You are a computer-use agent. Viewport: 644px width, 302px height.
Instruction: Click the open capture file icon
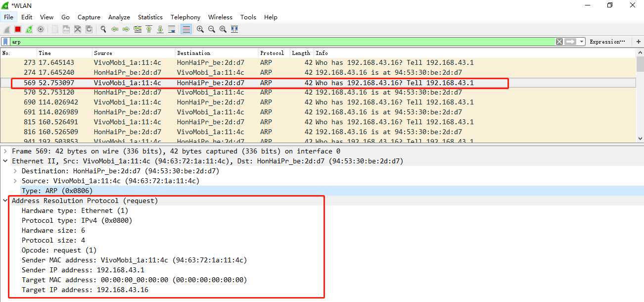pos(54,29)
